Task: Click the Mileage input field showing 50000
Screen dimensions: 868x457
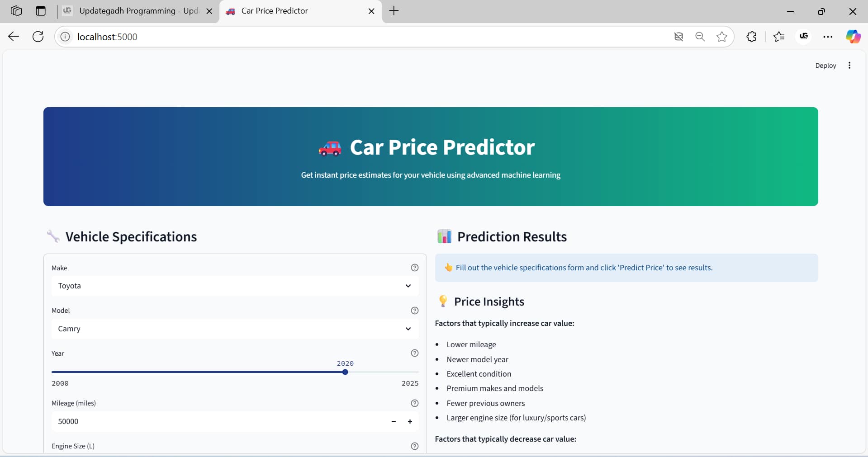Action: pos(217,421)
